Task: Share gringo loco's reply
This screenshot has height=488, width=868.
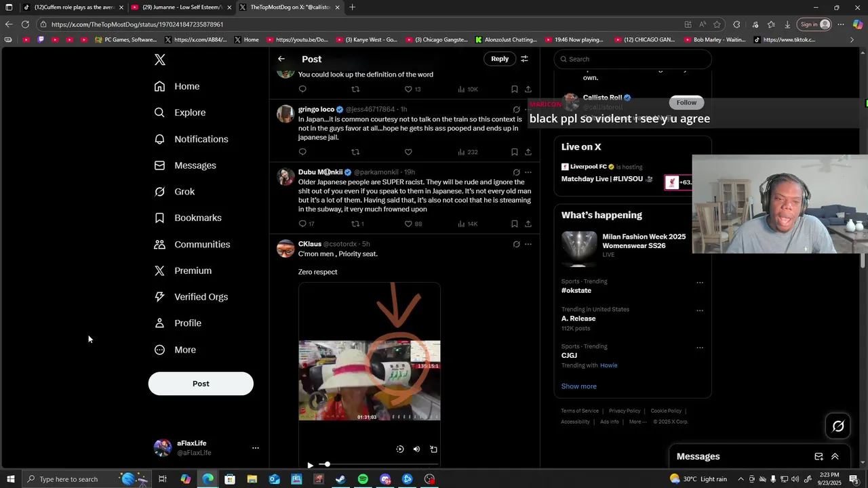Action: pos(528,152)
